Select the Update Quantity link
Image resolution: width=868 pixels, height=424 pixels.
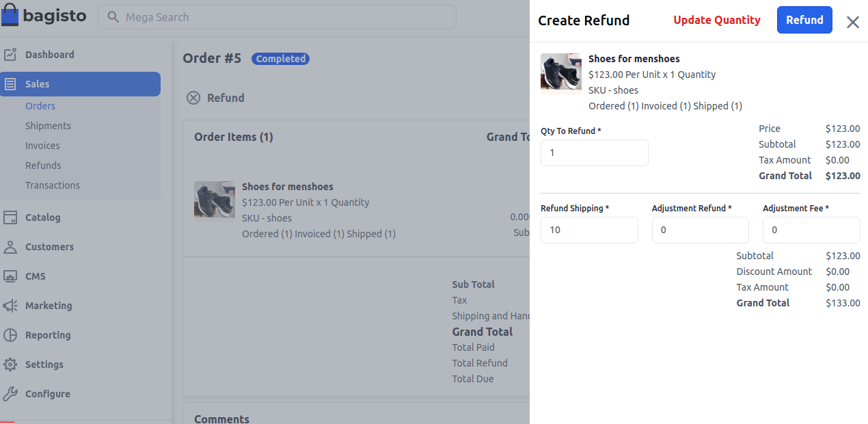[x=716, y=20]
